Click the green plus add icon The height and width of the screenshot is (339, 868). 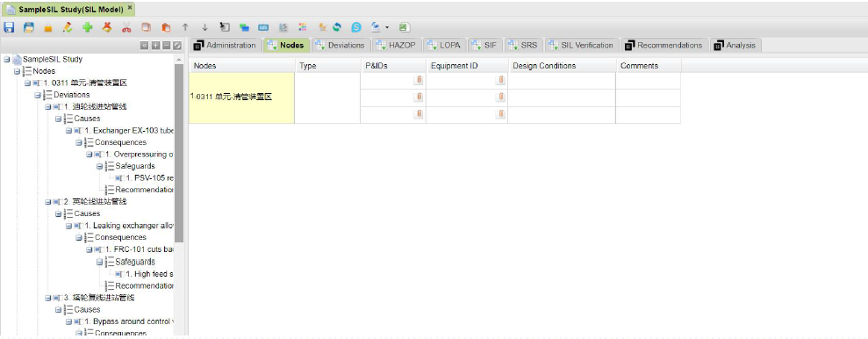coord(88,26)
